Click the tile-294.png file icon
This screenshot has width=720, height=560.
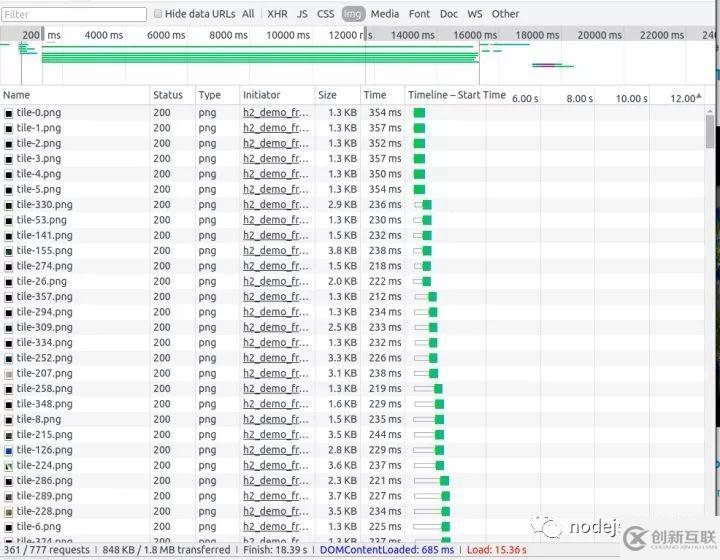tap(9, 313)
